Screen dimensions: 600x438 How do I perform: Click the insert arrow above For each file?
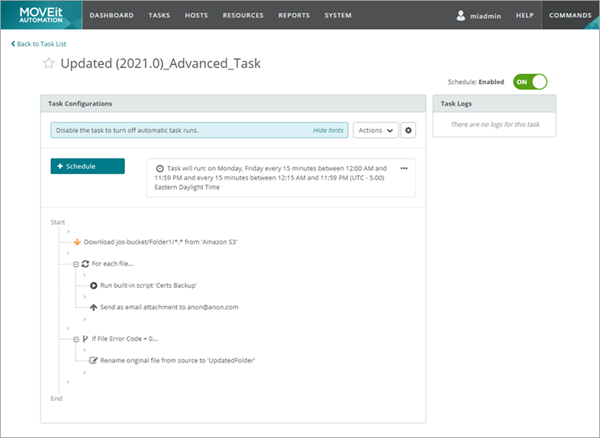coord(68,253)
